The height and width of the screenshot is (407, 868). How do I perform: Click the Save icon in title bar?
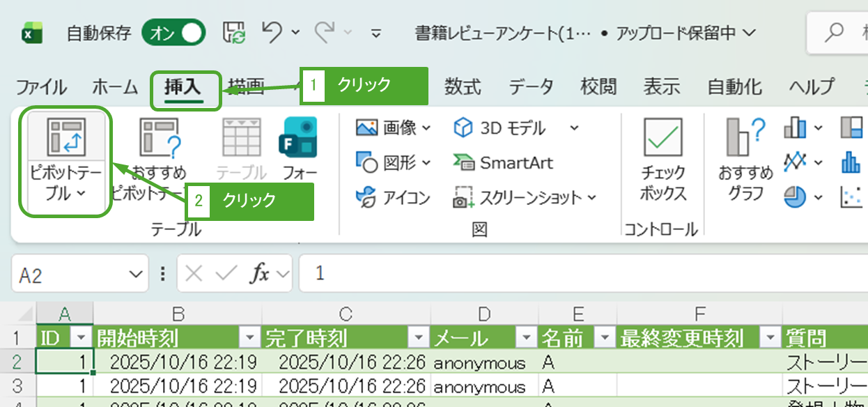tap(234, 33)
